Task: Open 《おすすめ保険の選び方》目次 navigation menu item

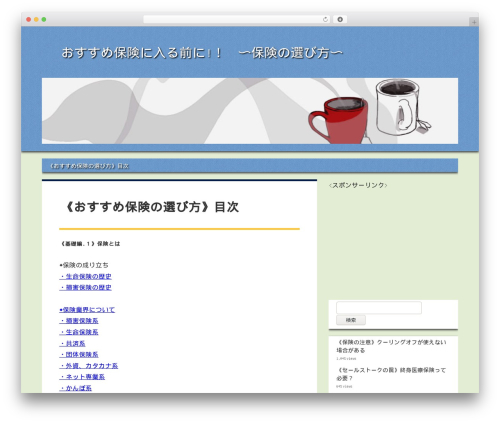Action: 89,166
